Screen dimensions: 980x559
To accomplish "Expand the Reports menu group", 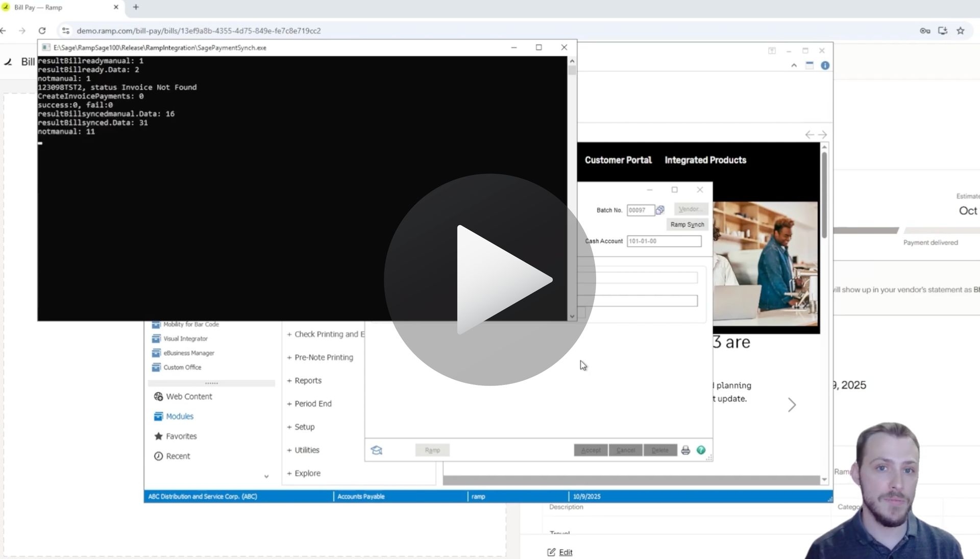I will point(304,381).
